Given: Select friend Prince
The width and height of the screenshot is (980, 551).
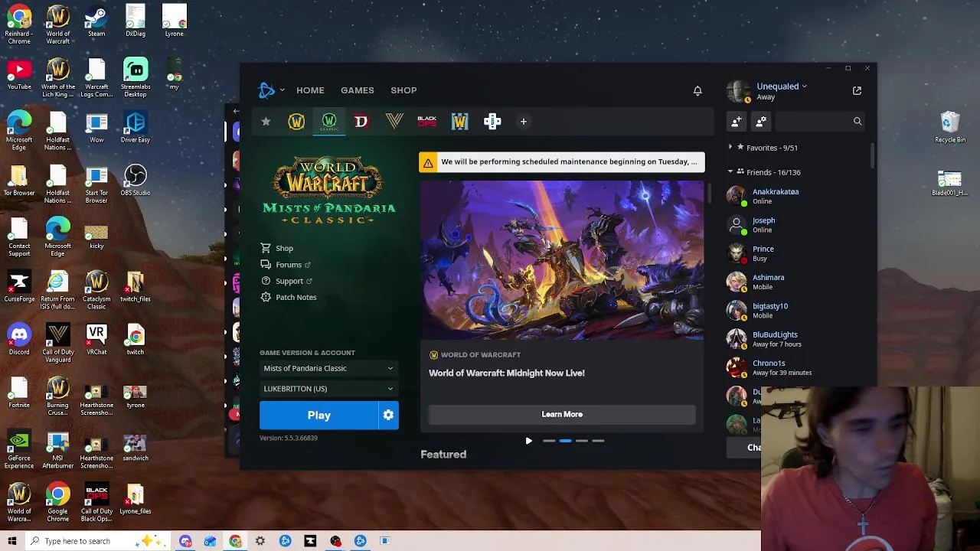Looking at the screenshot, I should (x=796, y=253).
